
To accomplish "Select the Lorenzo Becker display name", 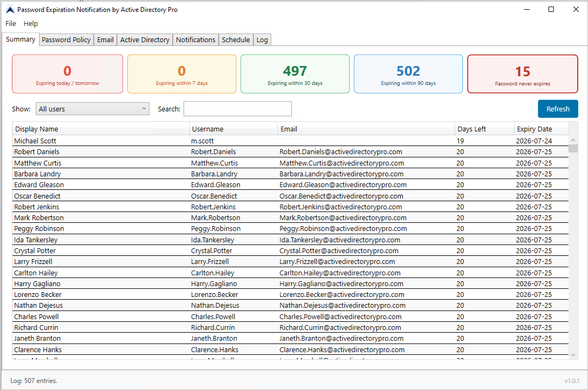I will coord(38,294).
